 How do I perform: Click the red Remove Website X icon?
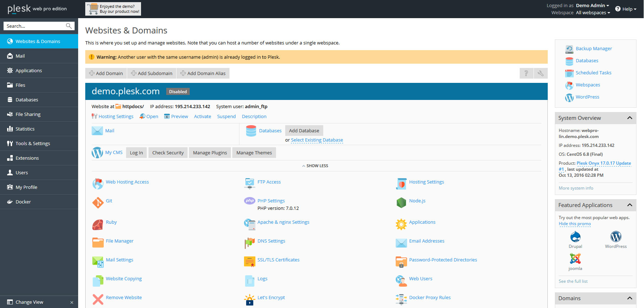click(98, 299)
